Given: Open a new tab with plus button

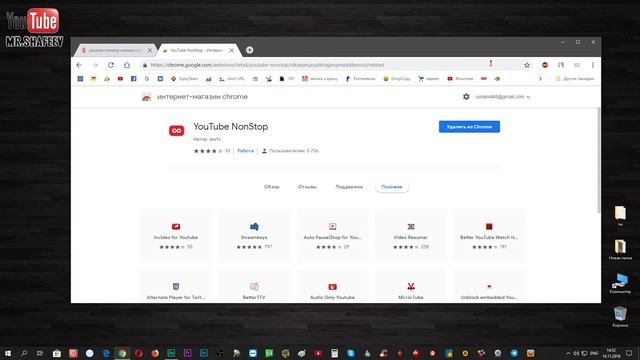Looking at the screenshot, I should click(249, 50).
